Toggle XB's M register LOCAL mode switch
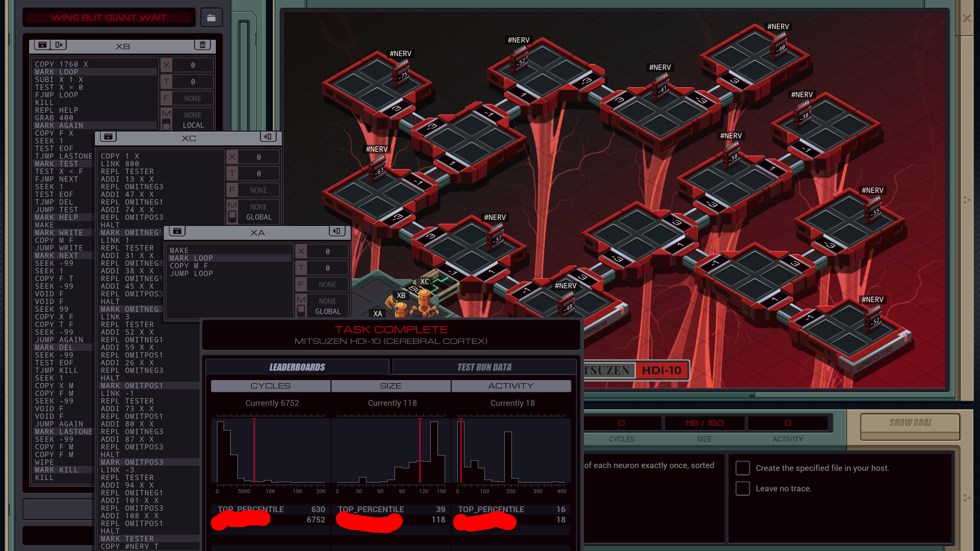The height and width of the screenshot is (551, 980). pos(166,124)
